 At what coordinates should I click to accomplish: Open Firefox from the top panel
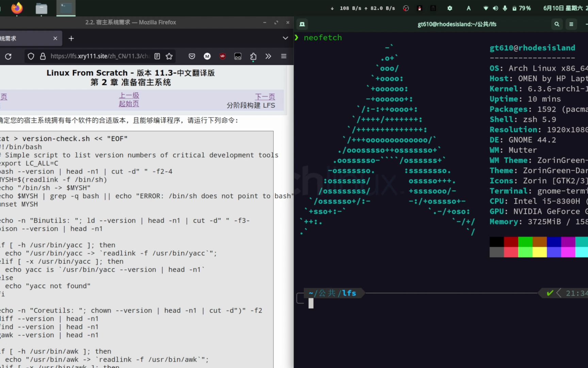coord(17,8)
